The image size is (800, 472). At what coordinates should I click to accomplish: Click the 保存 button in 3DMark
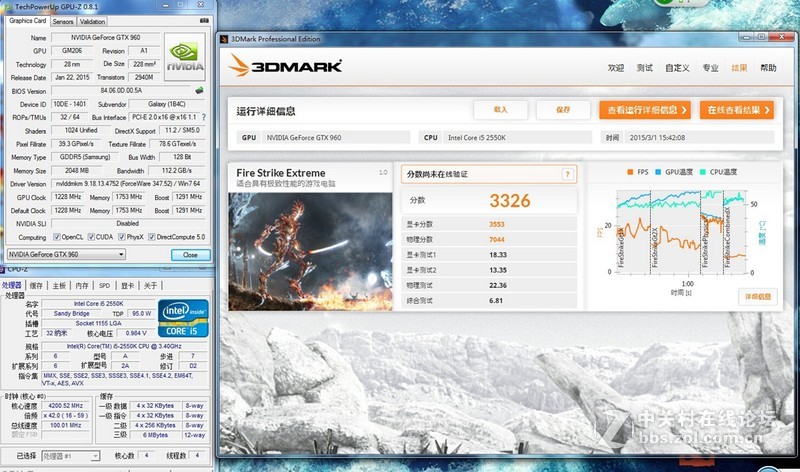pyautogui.click(x=563, y=110)
